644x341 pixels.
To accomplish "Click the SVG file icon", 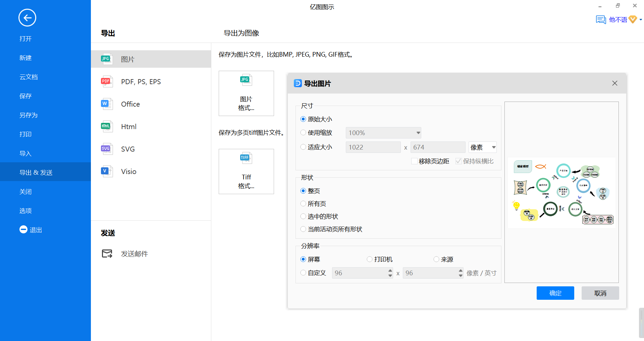I will (107, 149).
